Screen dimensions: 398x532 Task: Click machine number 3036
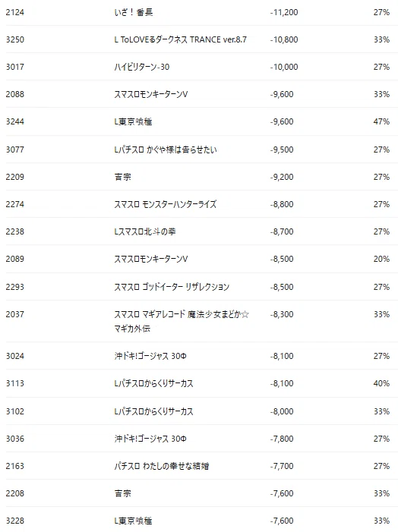[15, 439]
